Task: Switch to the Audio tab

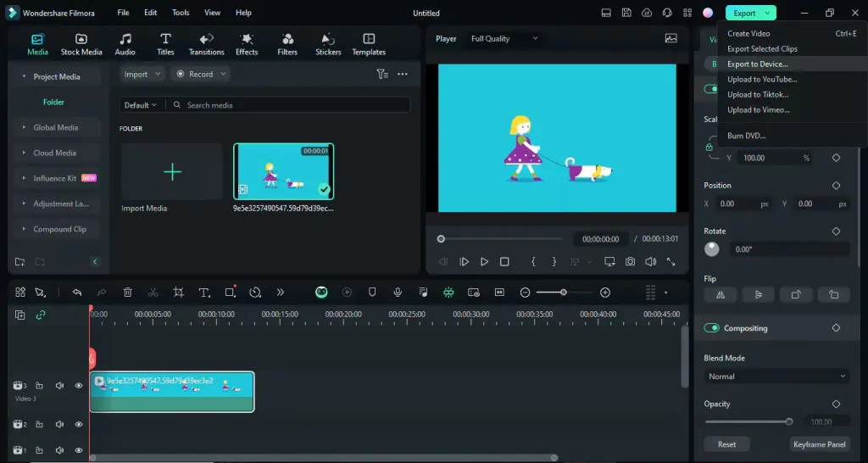Action: pyautogui.click(x=125, y=44)
